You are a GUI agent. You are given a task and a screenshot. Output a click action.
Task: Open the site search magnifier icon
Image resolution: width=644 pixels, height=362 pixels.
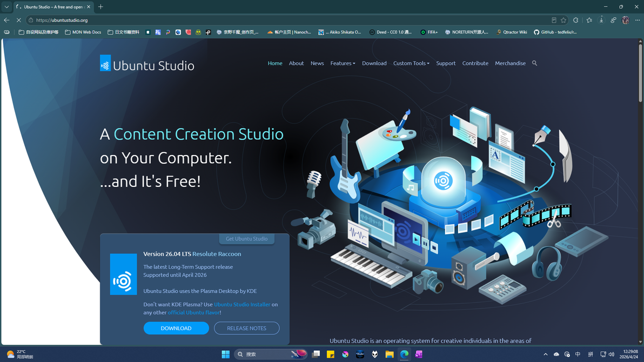point(534,63)
